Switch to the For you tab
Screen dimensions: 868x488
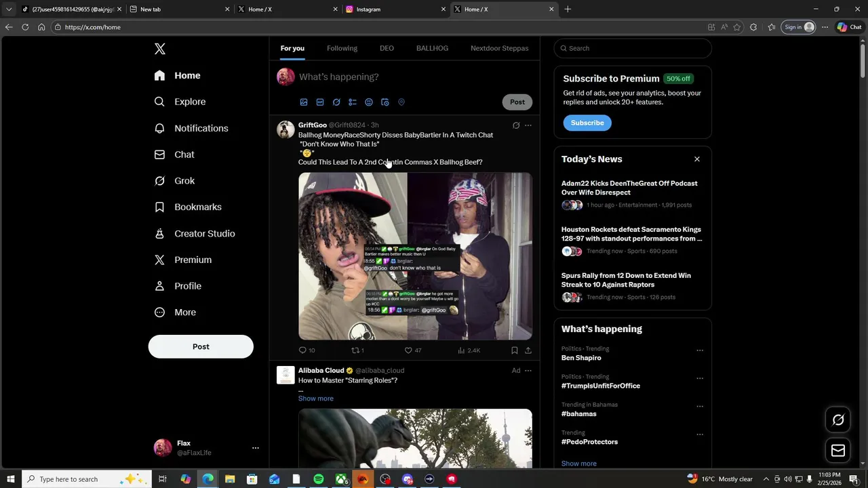[292, 48]
